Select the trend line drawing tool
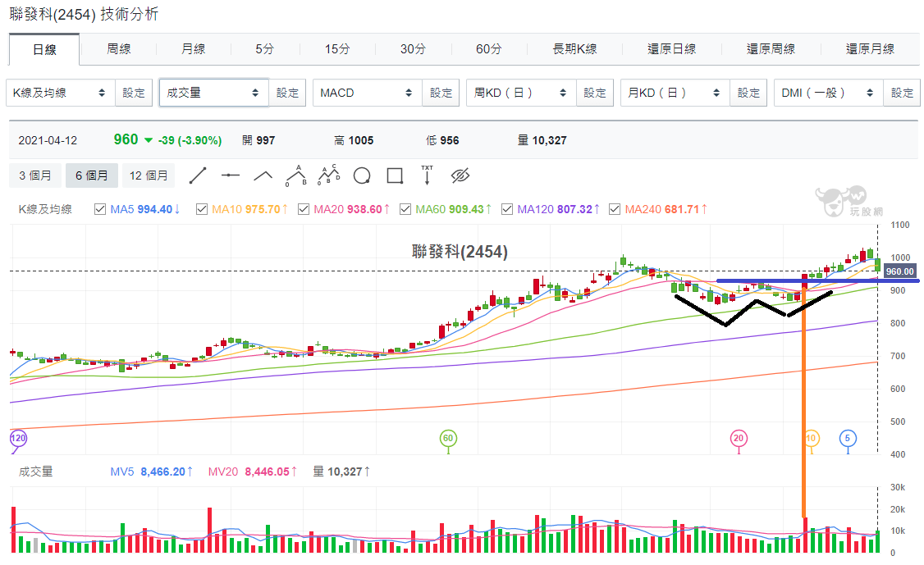The height and width of the screenshot is (565, 924). coord(198,175)
